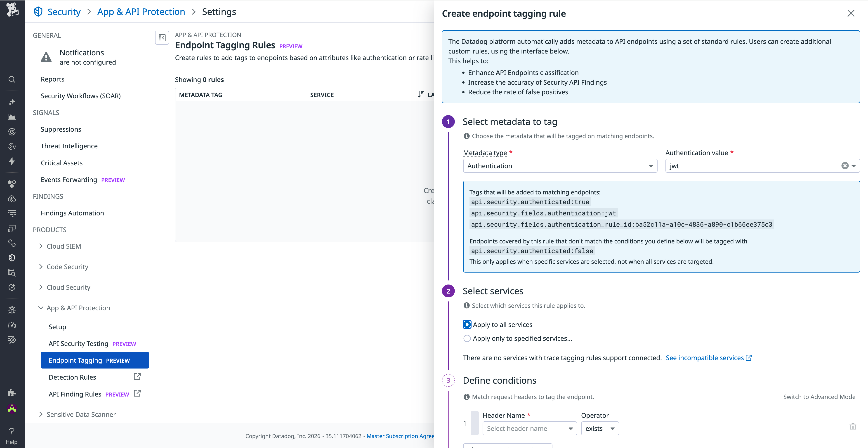This screenshot has width=868, height=448.
Task: Open the cloud cost dollar icon
Action: [x=12, y=198]
